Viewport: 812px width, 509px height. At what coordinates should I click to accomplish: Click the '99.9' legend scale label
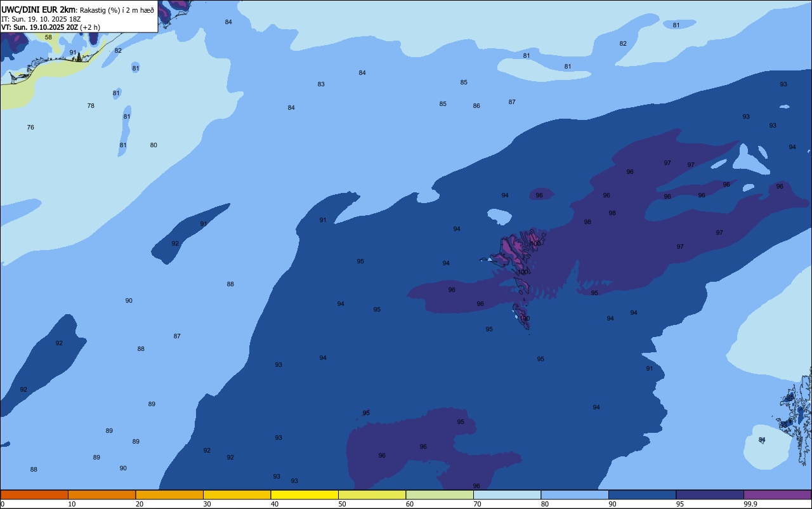click(x=751, y=504)
